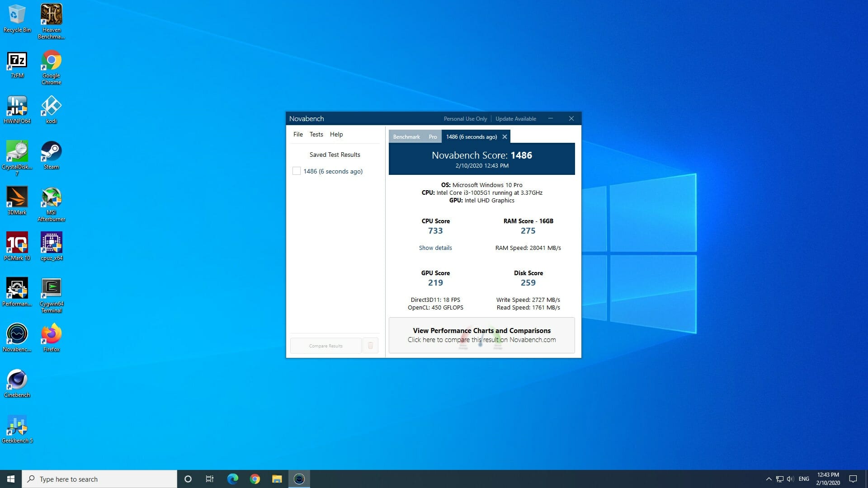Click View Performance Charts and Comparisons
Viewport: 868px width, 488px height.
pyautogui.click(x=482, y=335)
